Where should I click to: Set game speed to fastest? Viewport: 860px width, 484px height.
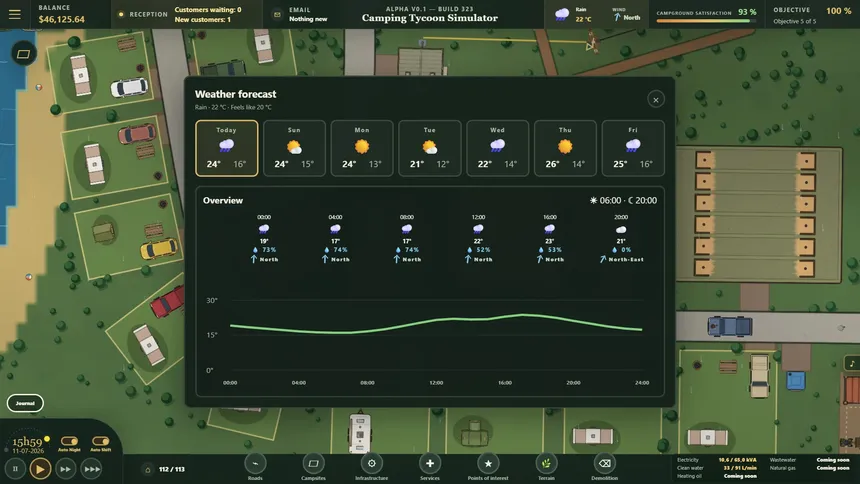pos(92,469)
